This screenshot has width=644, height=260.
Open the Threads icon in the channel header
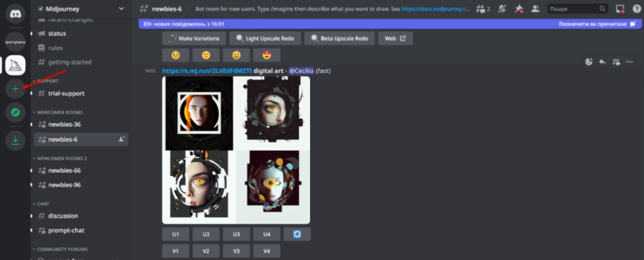484,9
